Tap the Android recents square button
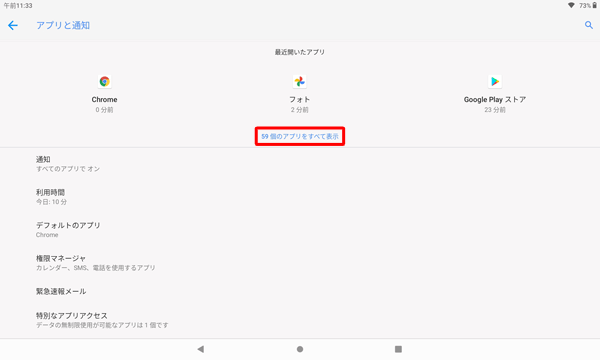Screen dimensions: 600x360 pos(398,349)
